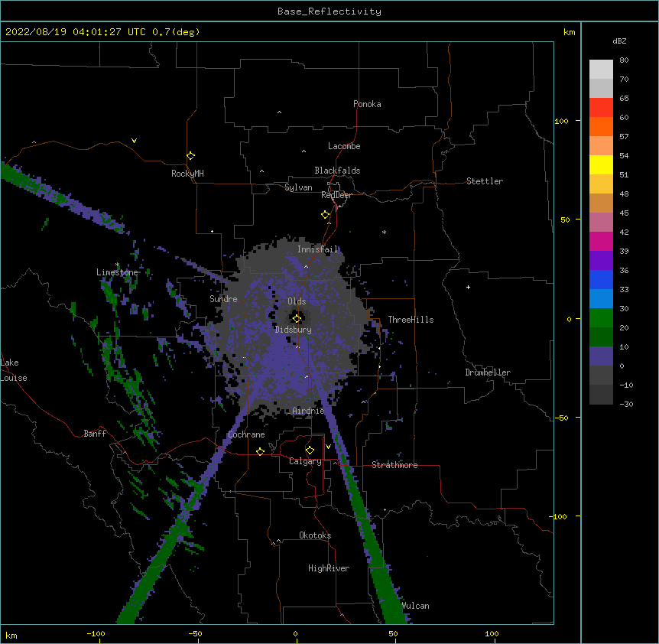Click the yellow diamond marker below Cochrane
The image size is (659, 644).
click(260, 451)
